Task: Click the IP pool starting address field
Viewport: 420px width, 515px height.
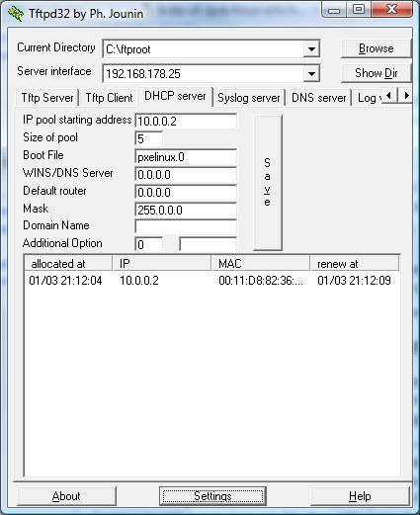Action: coord(186,121)
